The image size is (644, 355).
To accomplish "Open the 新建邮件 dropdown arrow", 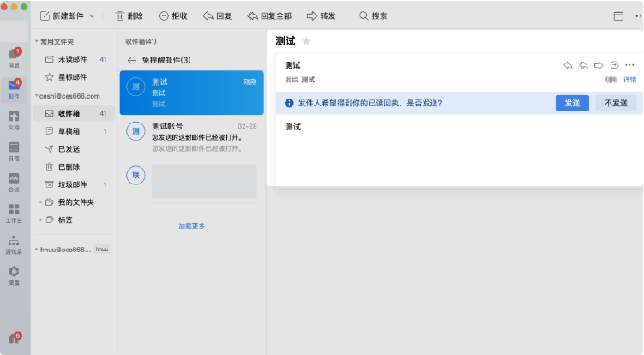I will 93,15.
